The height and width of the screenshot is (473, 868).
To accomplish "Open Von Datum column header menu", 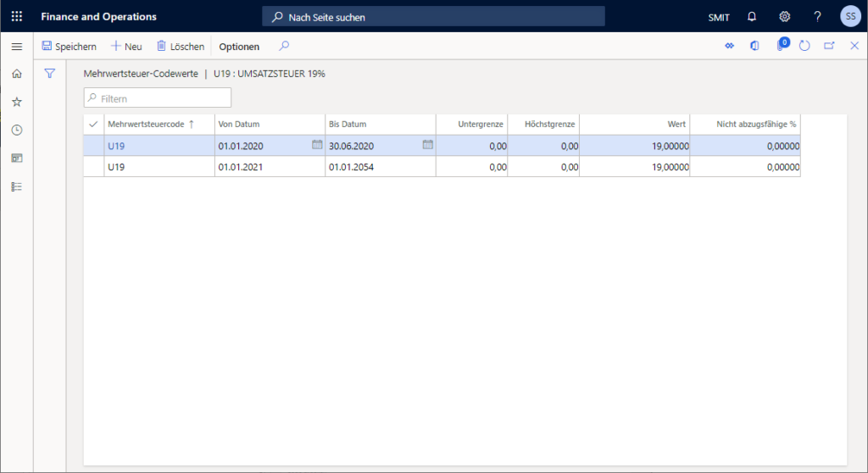I will click(270, 124).
